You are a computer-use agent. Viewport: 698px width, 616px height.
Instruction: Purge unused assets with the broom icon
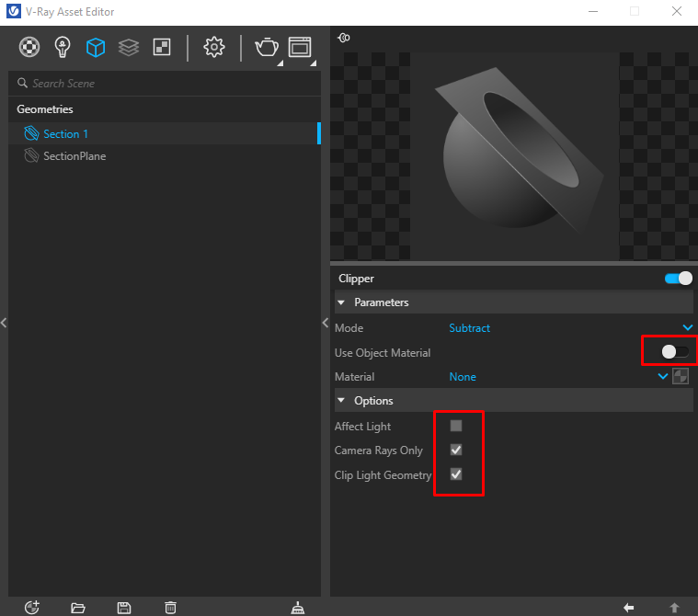[298, 608]
